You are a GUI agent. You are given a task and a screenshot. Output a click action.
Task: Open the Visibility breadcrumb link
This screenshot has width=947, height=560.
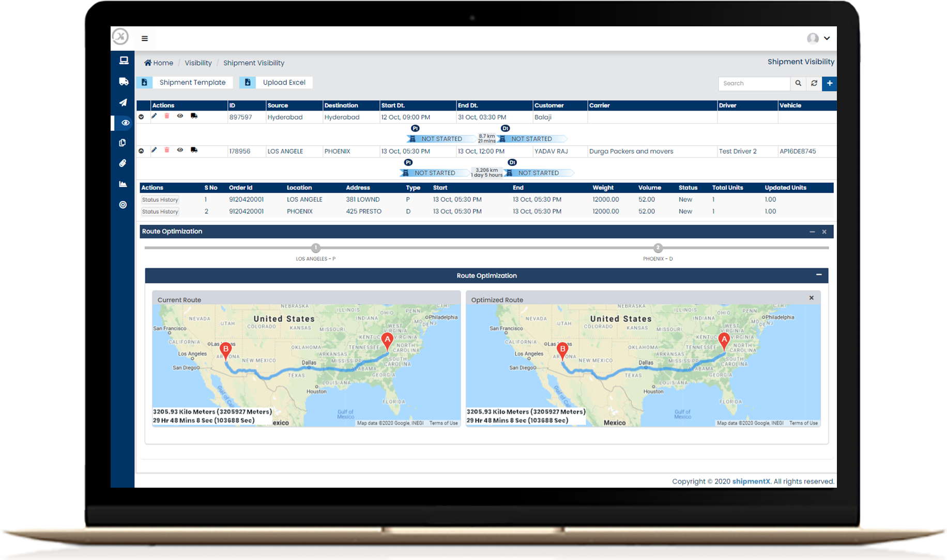[198, 63]
